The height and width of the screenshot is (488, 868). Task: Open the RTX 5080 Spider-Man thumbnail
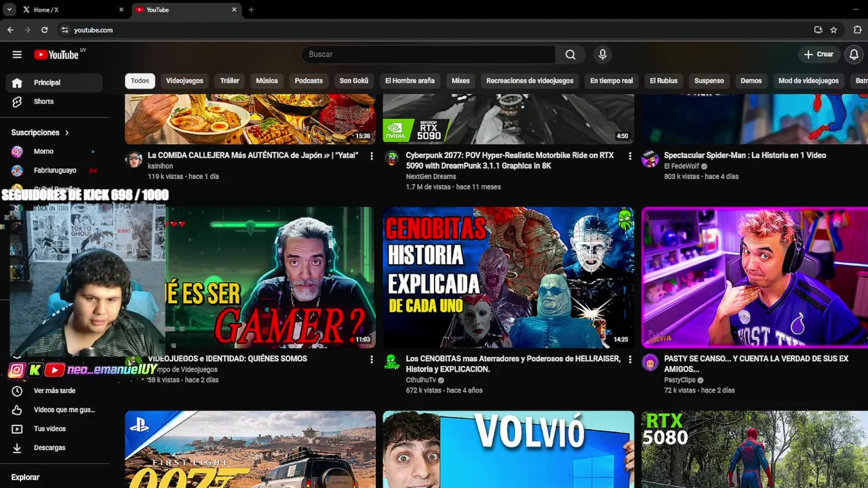755,449
